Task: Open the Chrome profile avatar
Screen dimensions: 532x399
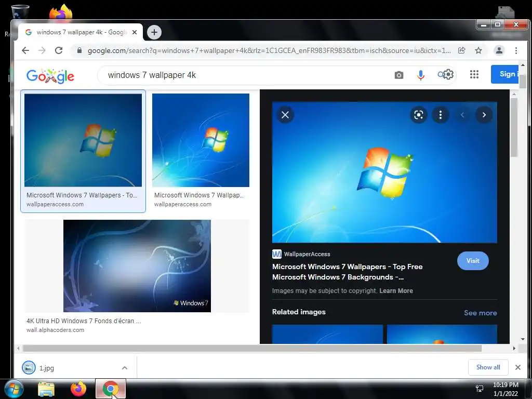Action: pyautogui.click(x=499, y=50)
